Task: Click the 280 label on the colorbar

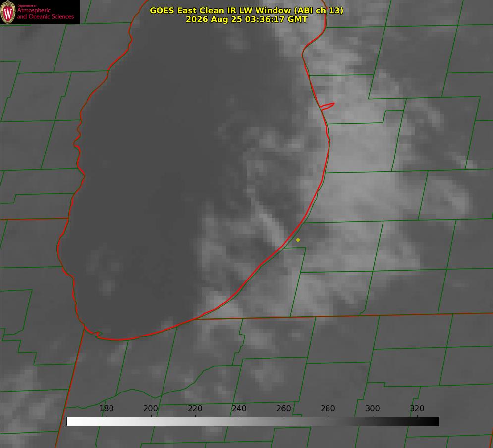Action: [328, 408]
